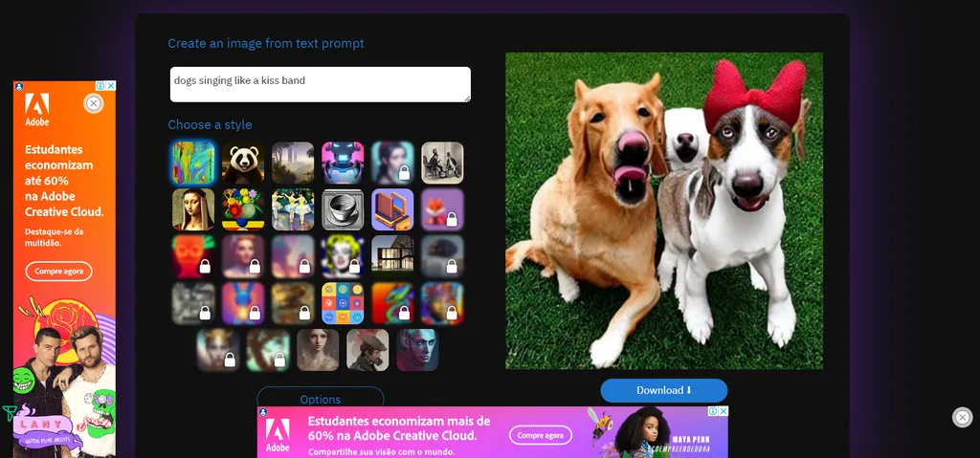Select the Marilyn pop-art style
This screenshot has height=458, width=980.
point(343,256)
